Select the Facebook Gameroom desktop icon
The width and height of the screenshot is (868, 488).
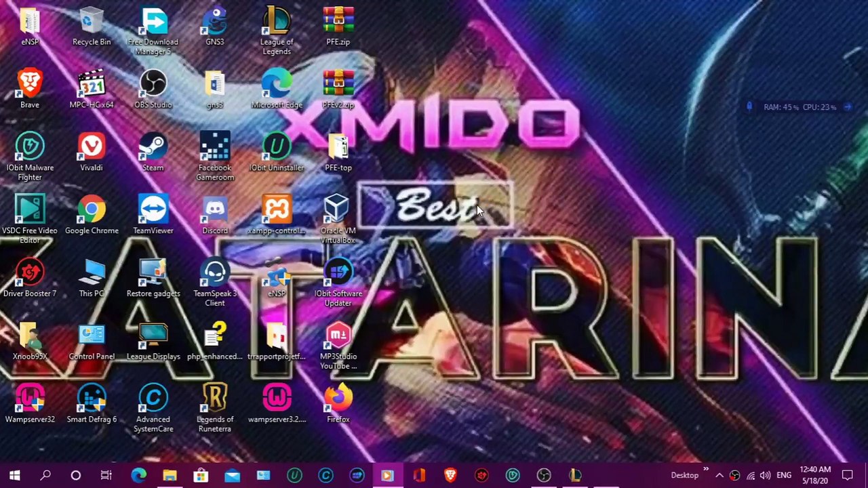pyautogui.click(x=215, y=157)
